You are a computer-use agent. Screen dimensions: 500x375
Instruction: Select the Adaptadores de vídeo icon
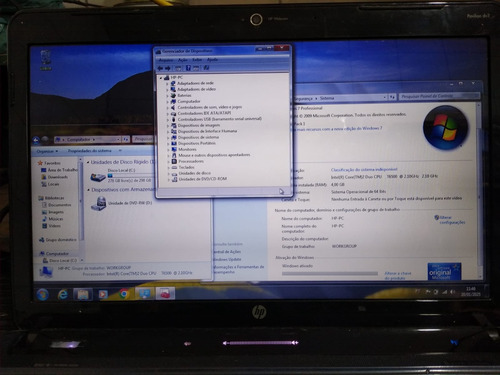point(173,89)
